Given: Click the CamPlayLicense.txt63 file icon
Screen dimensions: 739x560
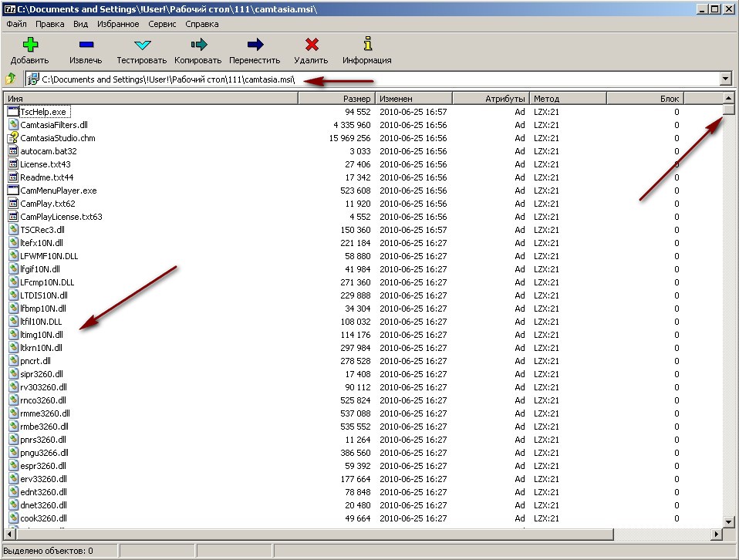Looking at the screenshot, I should [13, 216].
